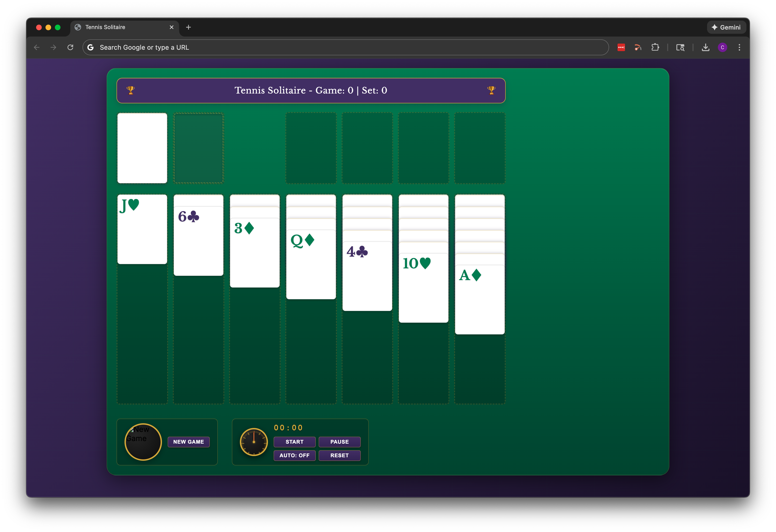Image resolution: width=776 pixels, height=532 pixels.
Task: Open the Chrome extensions puzzle icon
Action: click(x=655, y=47)
